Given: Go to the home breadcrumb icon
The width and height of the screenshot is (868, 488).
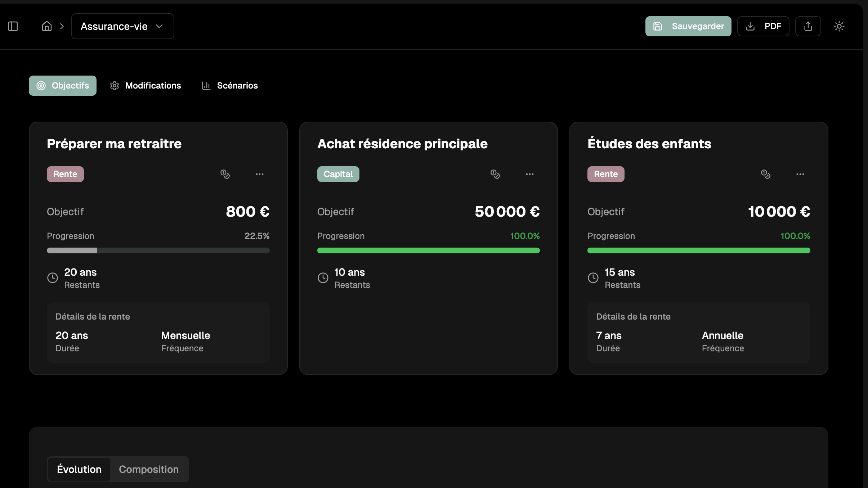Looking at the screenshot, I should 47,26.
